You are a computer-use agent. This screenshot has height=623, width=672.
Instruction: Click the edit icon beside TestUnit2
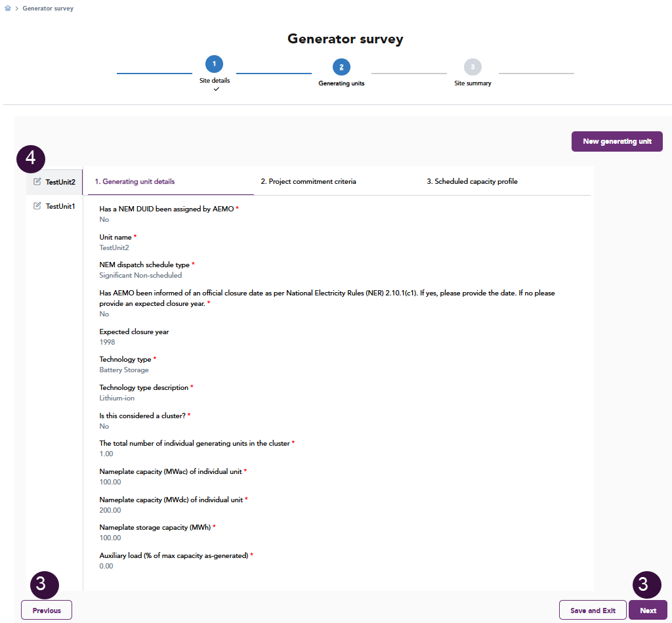coord(37,182)
